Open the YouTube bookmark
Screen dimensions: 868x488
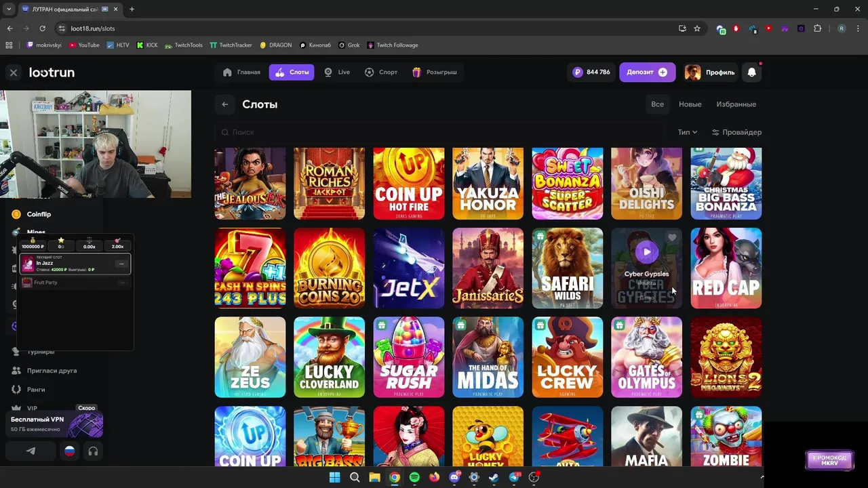84,45
